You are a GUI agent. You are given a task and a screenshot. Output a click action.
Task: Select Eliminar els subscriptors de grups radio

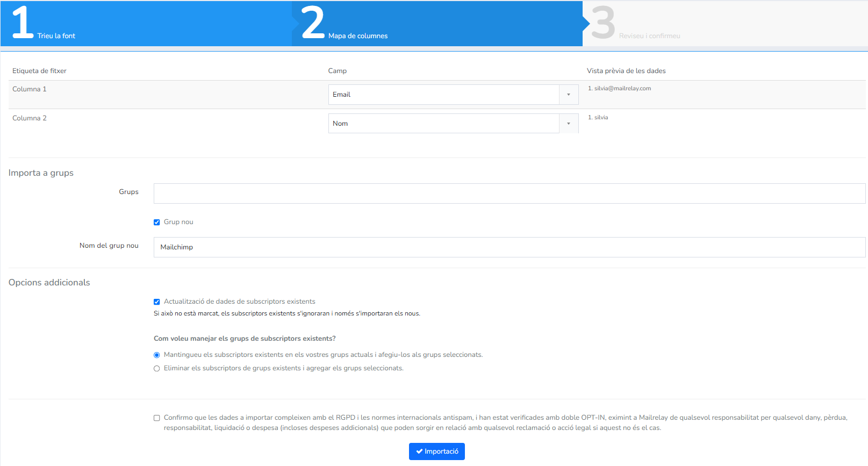pos(157,369)
